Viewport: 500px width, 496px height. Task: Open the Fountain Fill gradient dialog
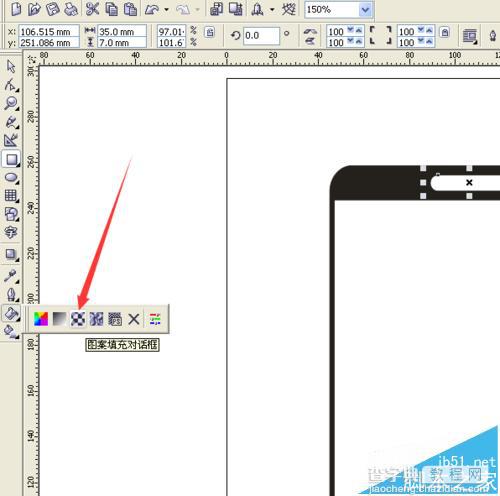(59, 319)
